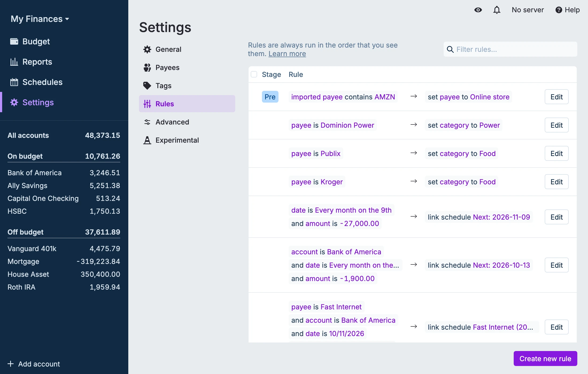Viewport: 588px width, 374px height.
Task: Click the Pre stage badge
Action: click(270, 97)
